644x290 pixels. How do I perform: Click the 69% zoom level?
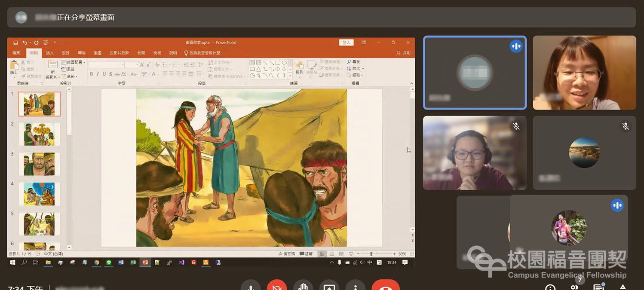[402, 254]
